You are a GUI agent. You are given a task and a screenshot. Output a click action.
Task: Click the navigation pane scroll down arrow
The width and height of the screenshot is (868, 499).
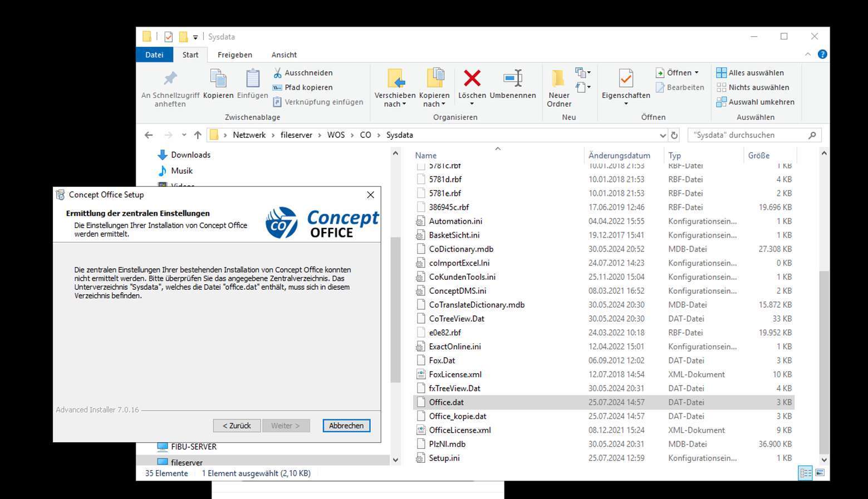(395, 460)
